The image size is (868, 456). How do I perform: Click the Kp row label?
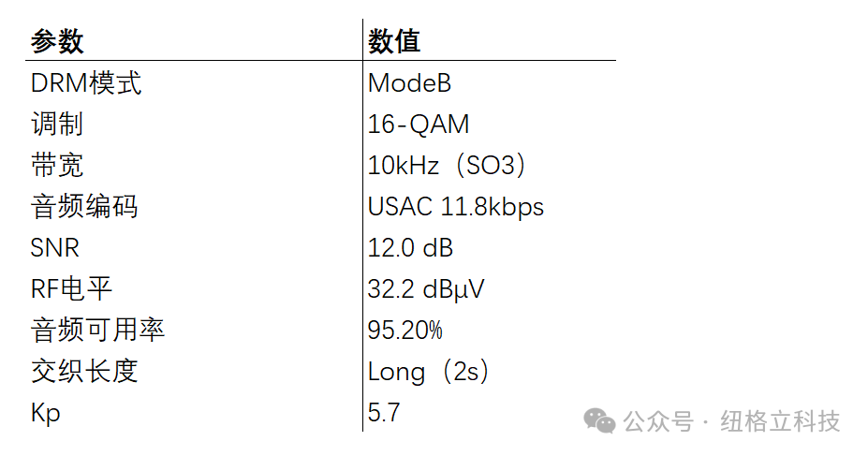coord(45,412)
